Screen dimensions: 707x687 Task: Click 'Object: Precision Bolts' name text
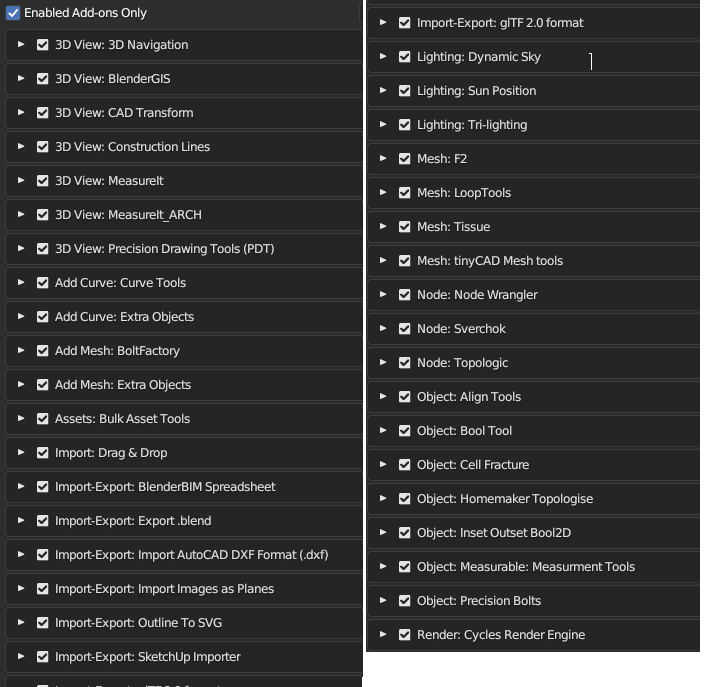[479, 601]
